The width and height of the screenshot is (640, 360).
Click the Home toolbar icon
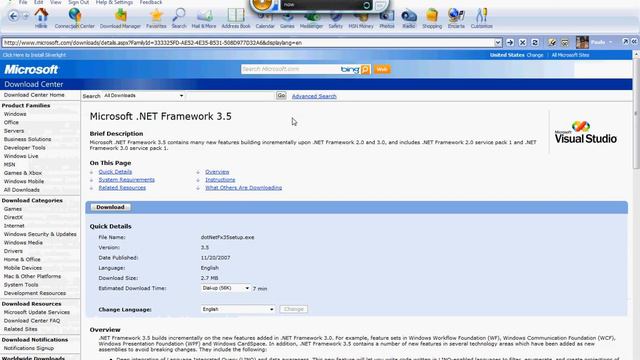click(41, 18)
